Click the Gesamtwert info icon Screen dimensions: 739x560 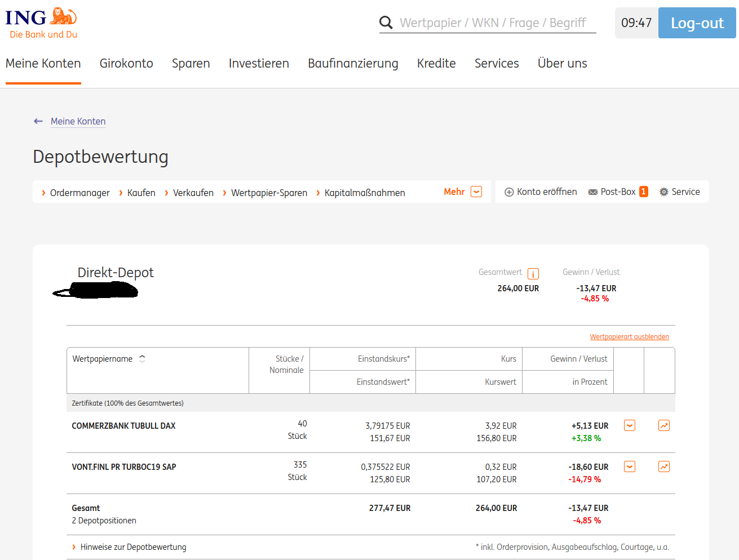(x=533, y=274)
